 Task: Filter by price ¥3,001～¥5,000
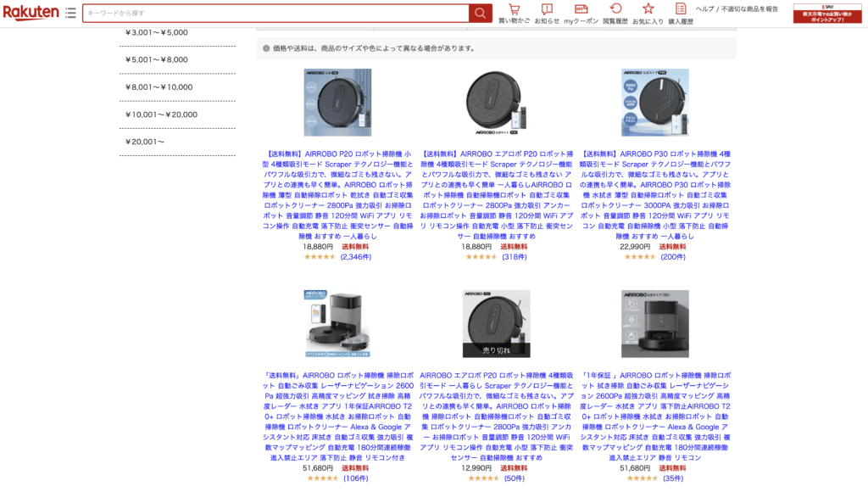click(x=157, y=33)
